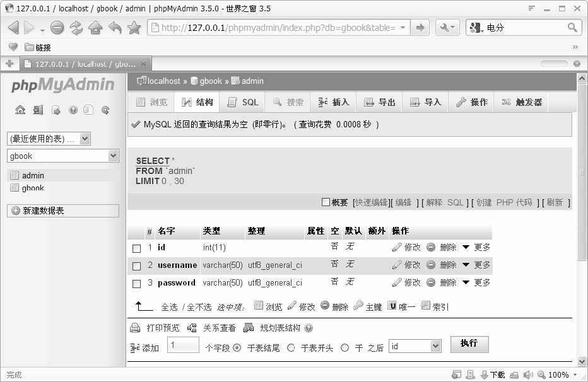Image resolution: width=588 pixels, height=382 pixels.
Task: Open phpMyAdmin documentation help icon
Action: click(73, 110)
